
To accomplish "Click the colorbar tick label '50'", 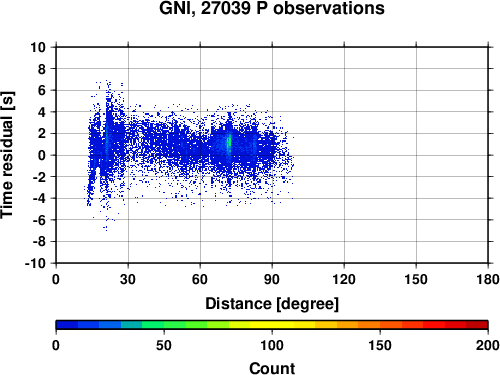I will (x=164, y=345).
